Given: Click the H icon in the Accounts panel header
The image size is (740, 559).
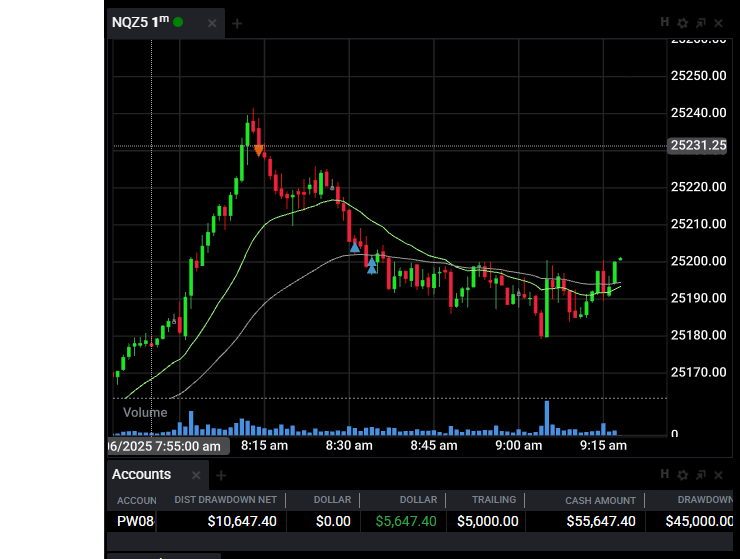Looking at the screenshot, I should point(664,474).
